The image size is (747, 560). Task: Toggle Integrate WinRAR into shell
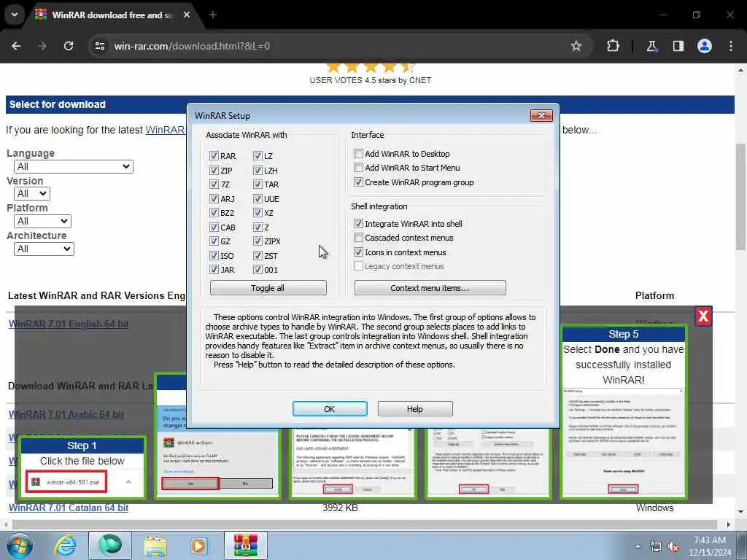coord(358,223)
